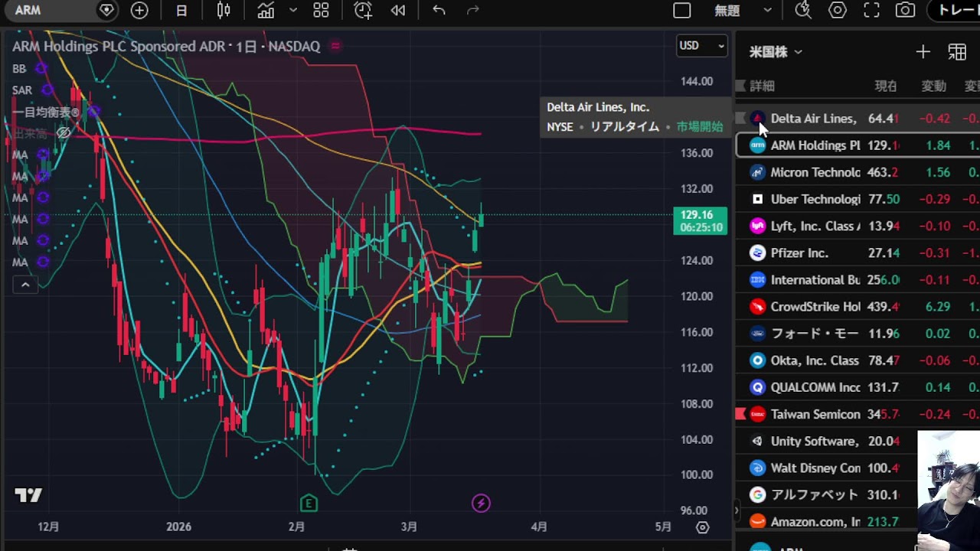The width and height of the screenshot is (980, 551).
Task: Sort watchlist by 変動 column
Action: [x=933, y=86]
